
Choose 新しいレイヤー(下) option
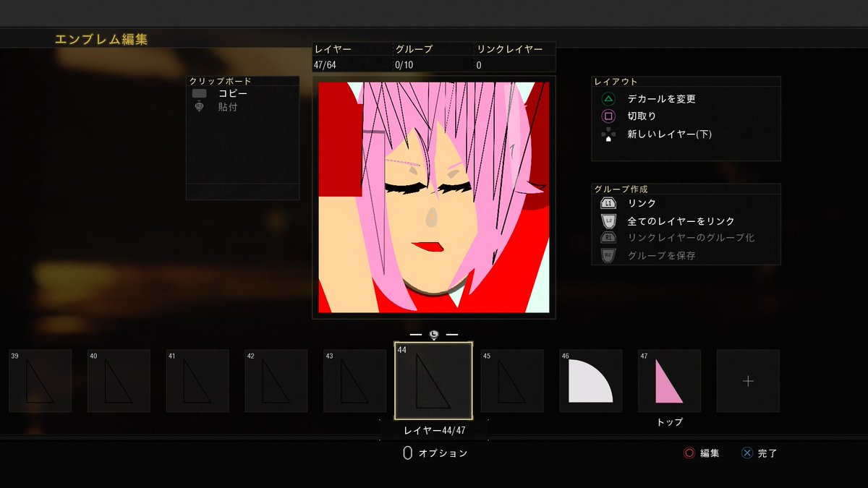(x=670, y=134)
